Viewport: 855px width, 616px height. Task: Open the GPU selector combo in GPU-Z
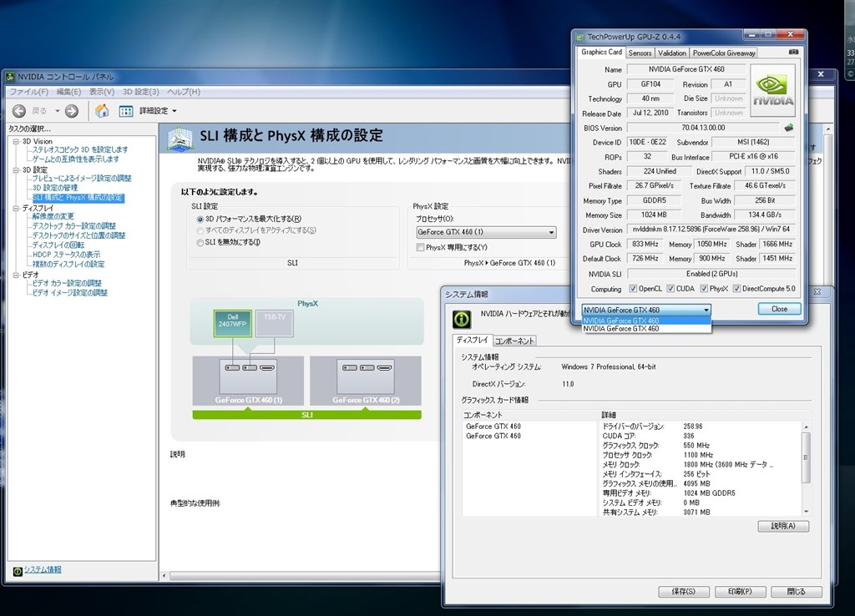[646, 310]
